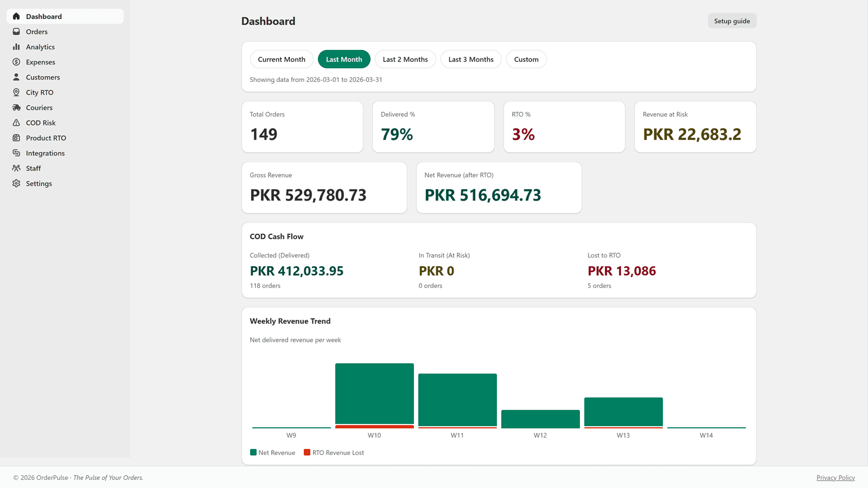The image size is (868, 488).
Task: Open Staff management
Action: click(x=65, y=168)
